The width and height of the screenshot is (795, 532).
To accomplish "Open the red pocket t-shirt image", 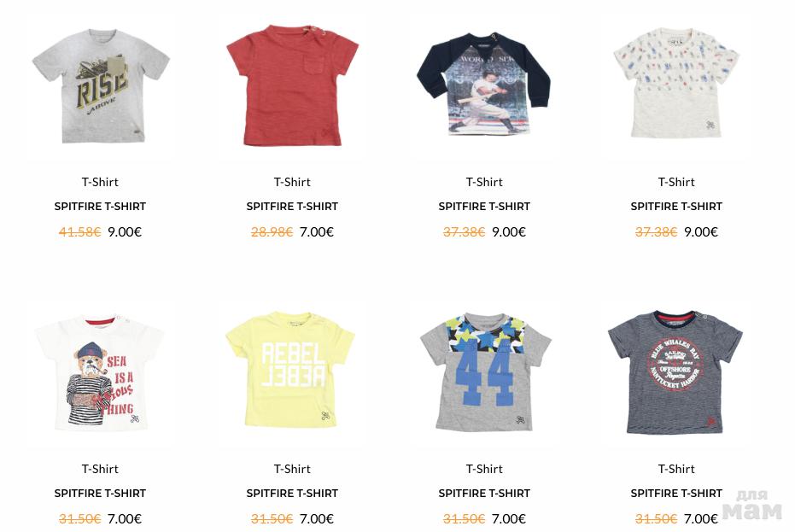I will [293, 85].
